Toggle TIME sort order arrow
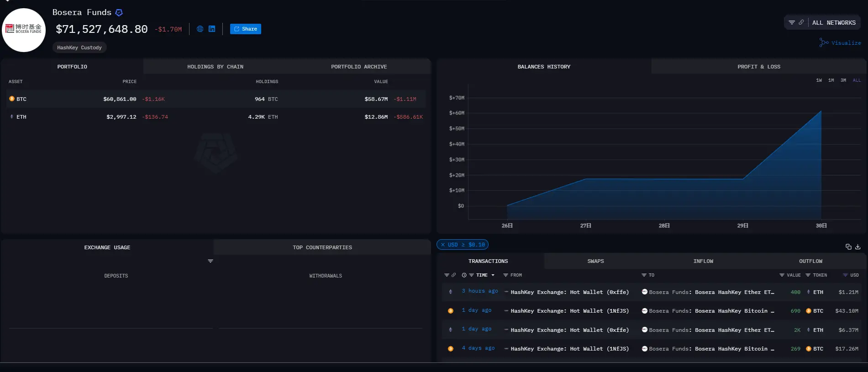The height and width of the screenshot is (372, 868). click(493, 275)
